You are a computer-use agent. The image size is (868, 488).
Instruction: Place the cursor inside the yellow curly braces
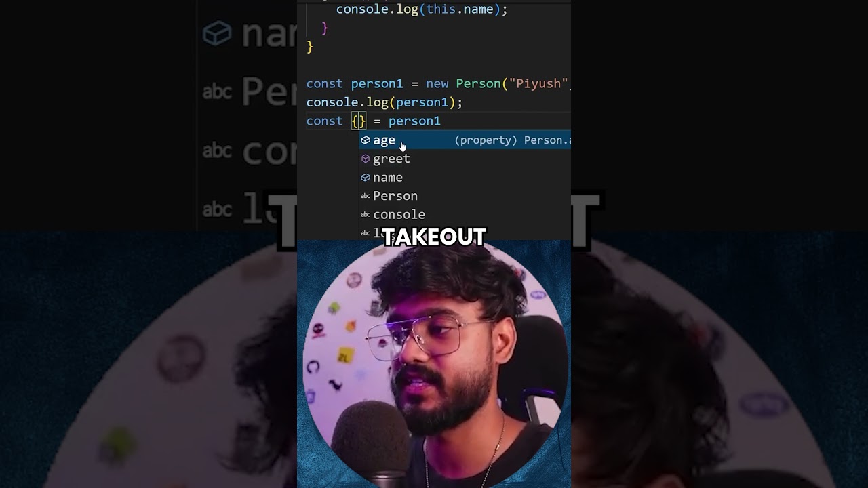coord(359,121)
